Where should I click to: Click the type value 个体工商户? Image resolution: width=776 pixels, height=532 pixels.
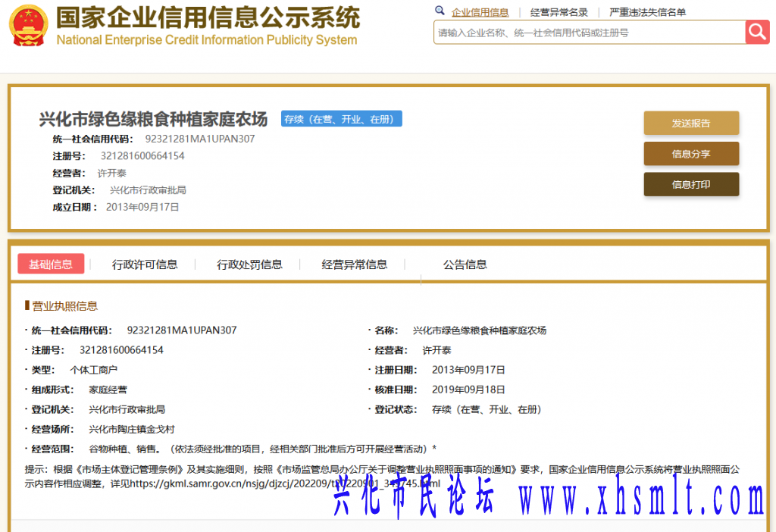[x=93, y=370]
